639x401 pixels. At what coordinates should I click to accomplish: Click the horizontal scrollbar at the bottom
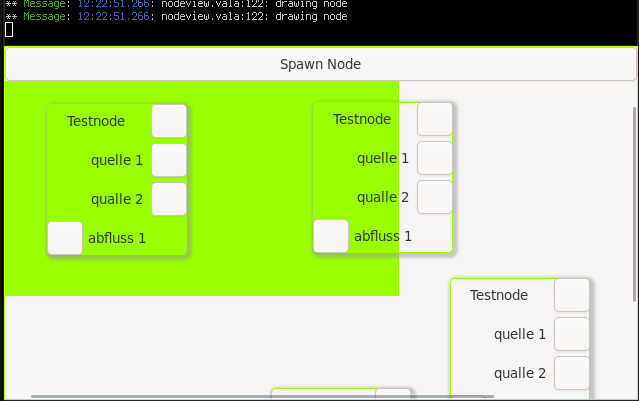pyautogui.click(x=250, y=397)
